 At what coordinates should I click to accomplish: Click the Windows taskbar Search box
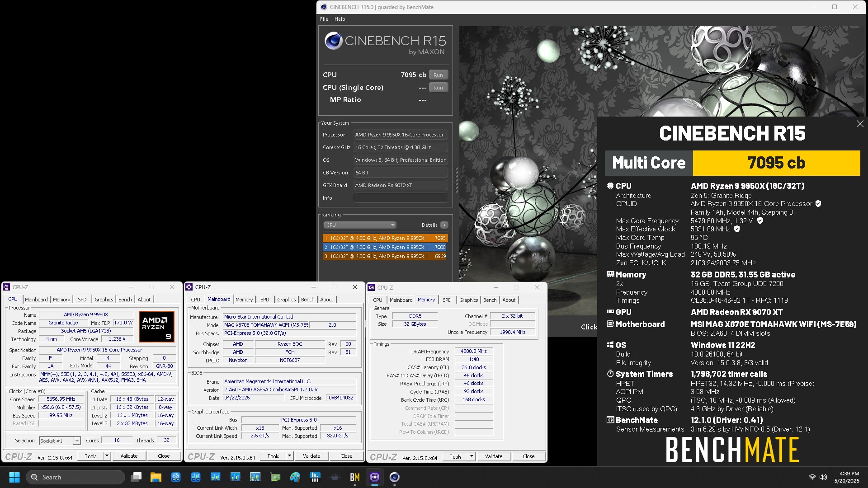click(75, 477)
